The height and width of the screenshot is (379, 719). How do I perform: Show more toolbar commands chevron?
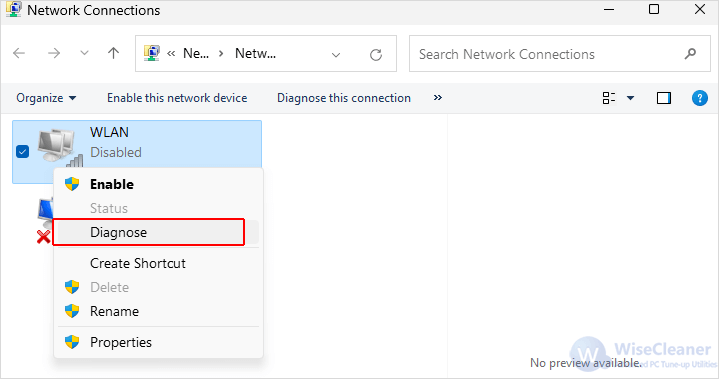click(438, 98)
